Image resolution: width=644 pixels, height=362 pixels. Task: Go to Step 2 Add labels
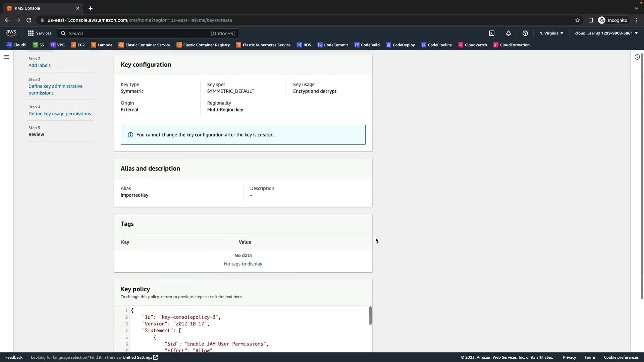coord(40,65)
